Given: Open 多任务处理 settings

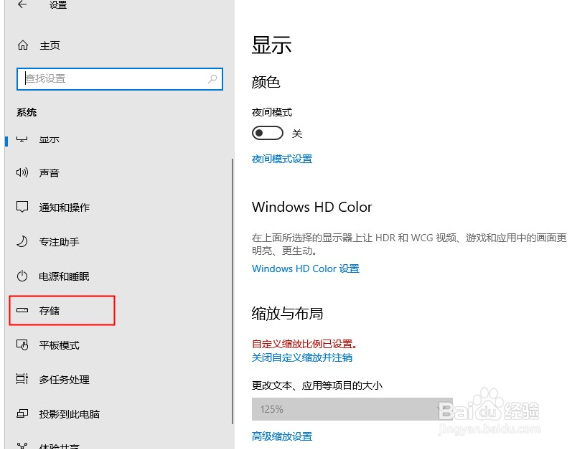Looking at the screenshot, I should 64,379.
